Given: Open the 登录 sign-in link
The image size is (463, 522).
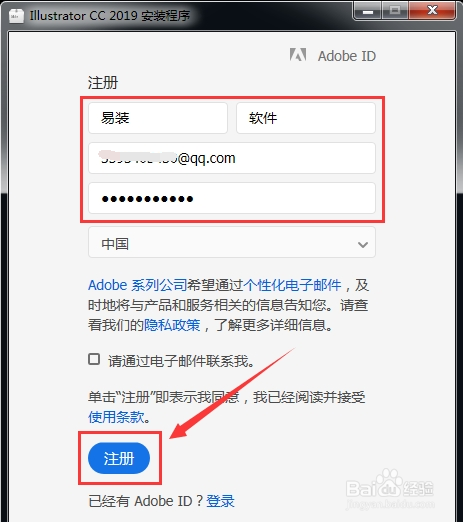Looking at the screenshot, I should (x=220, y=501).
